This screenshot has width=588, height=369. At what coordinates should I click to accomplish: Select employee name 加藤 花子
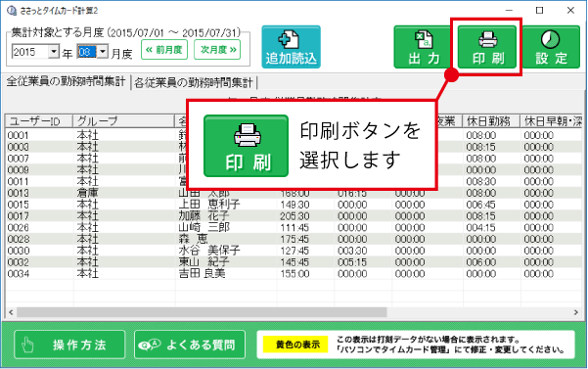click(x=204, y=216)
